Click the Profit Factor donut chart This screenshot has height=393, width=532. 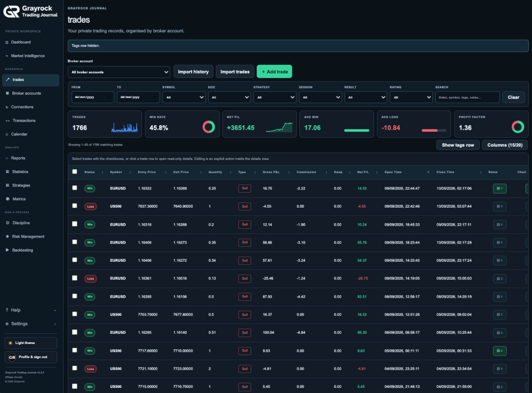tap(518, 127)
